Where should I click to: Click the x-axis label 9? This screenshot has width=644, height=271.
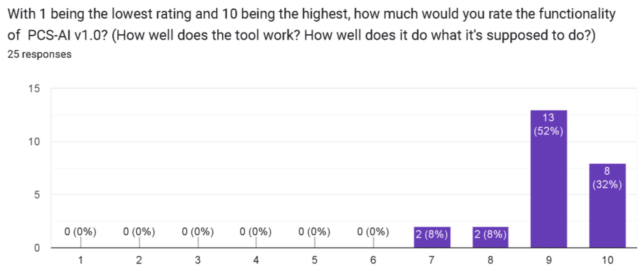click(549, 260)
